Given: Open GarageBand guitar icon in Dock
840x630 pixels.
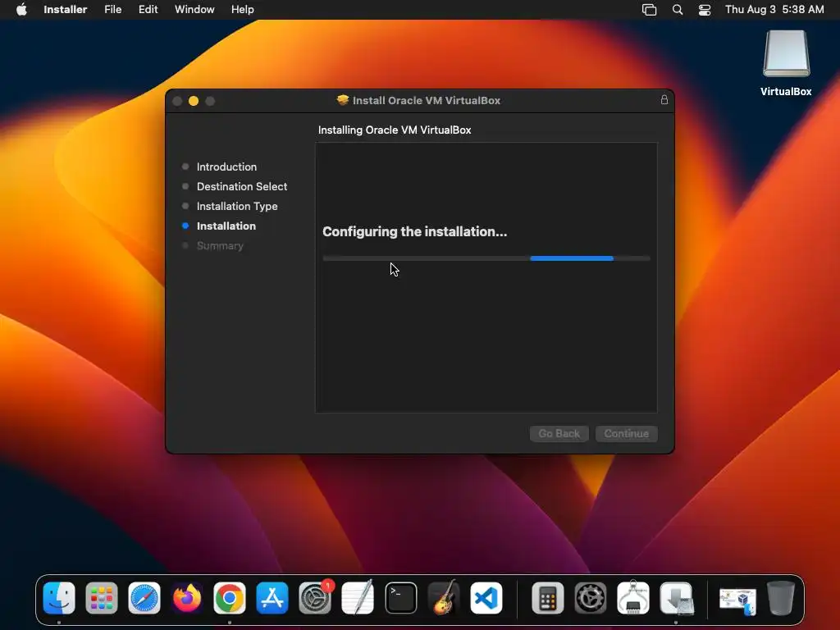Looking at the screenshot, I should (444, 598).
